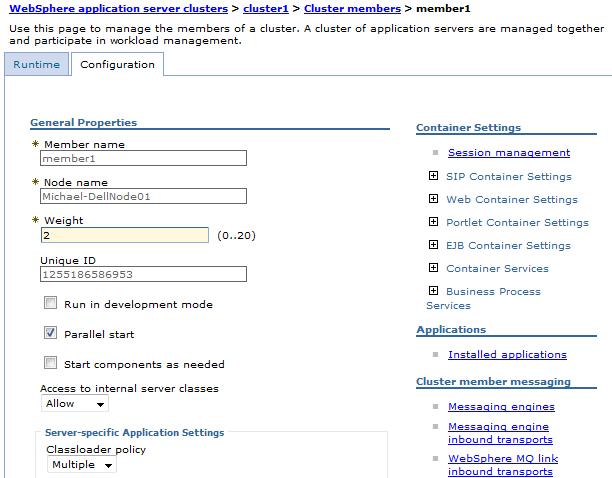Expand EJB Container Settings plus icon

[433, 245]
